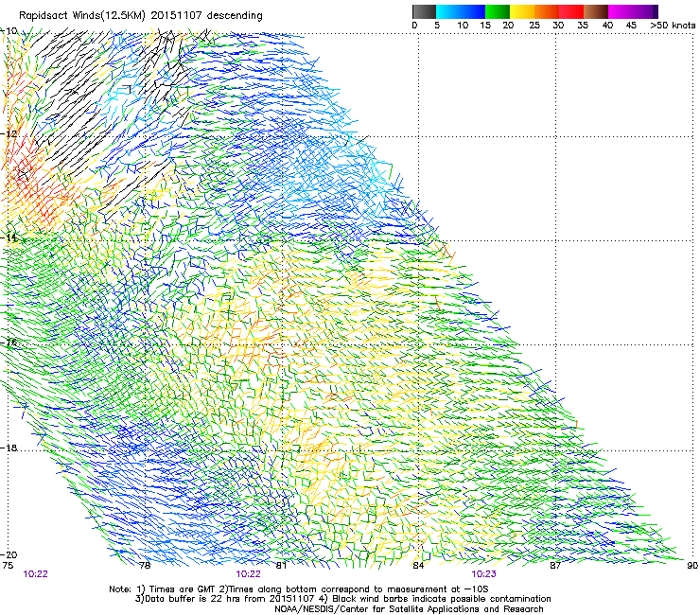Click the '84' longitude axis label
Image resolution: width=700 pixels, height=615 pixels.
pos(418,566)
